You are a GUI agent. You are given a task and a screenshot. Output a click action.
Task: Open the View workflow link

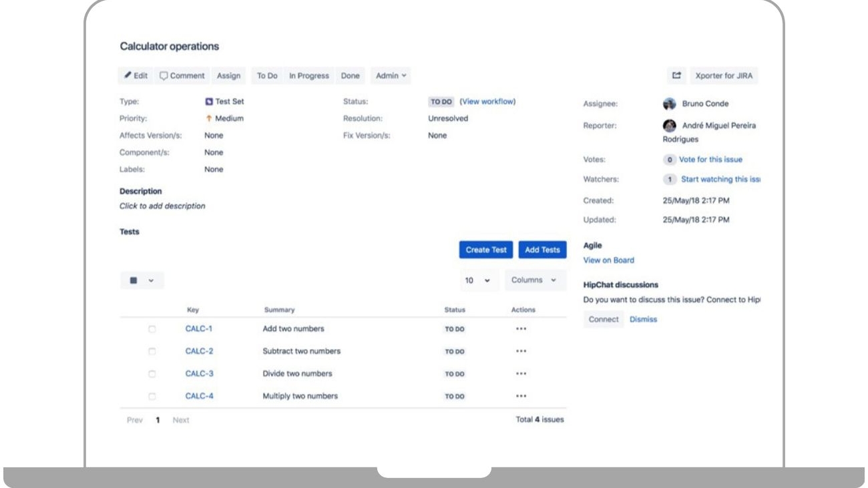click(x=487, y=102)
